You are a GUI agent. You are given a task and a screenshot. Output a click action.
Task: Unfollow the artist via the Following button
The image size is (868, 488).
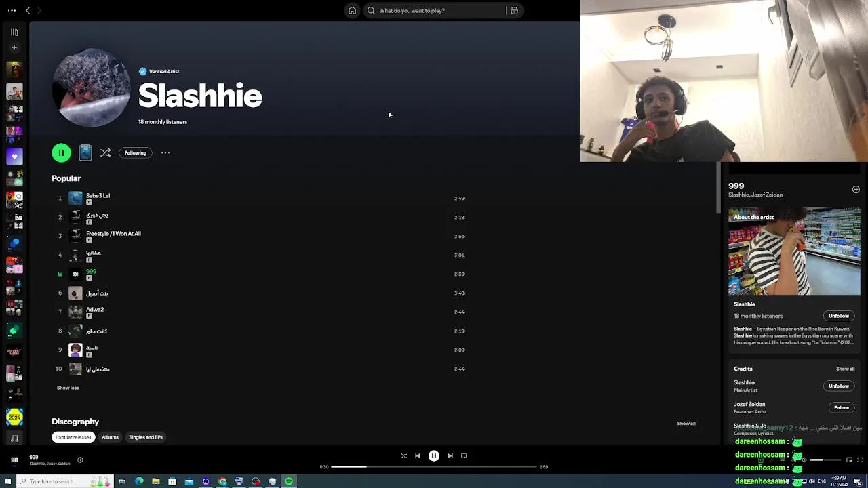[x=135, y=152]
